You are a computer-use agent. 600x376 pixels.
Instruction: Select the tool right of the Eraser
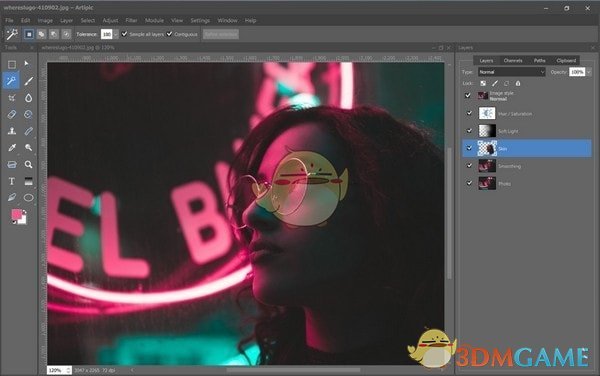point(28,114)
